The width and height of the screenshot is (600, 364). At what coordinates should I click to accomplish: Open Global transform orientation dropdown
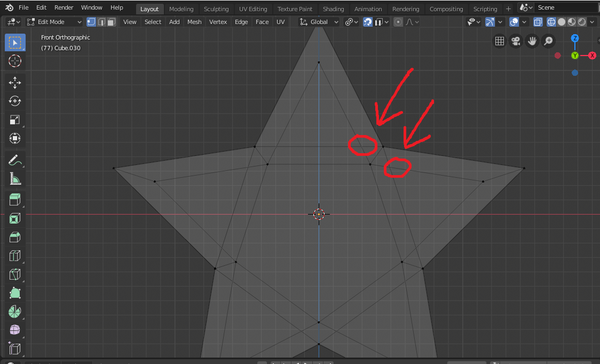click(319, 22)
